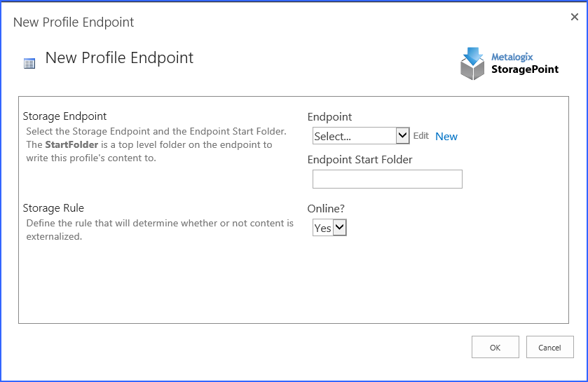Click the Storage Rule description text

(159, 230)
